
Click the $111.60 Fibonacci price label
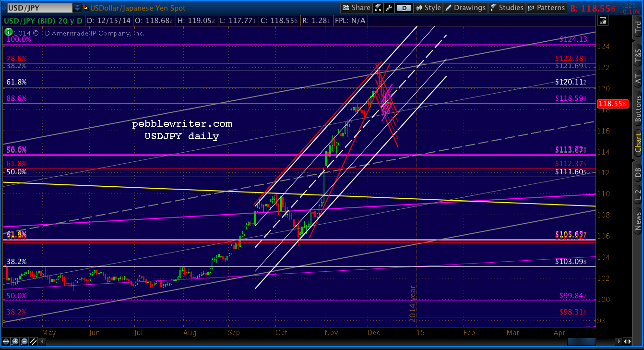coord(572,172)
